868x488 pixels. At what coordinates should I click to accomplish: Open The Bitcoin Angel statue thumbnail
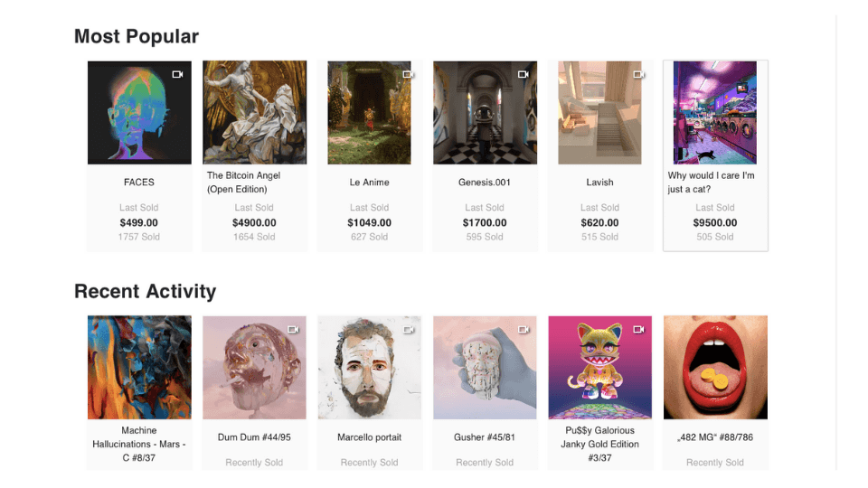254,113
